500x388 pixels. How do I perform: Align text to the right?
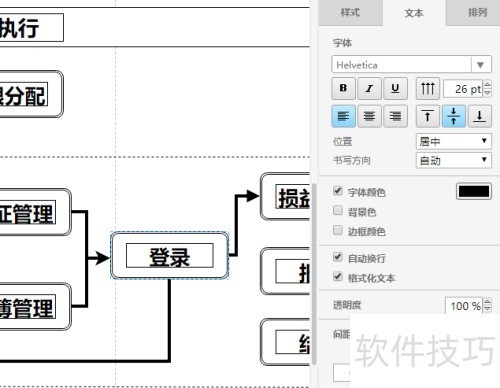coord(395,116)
